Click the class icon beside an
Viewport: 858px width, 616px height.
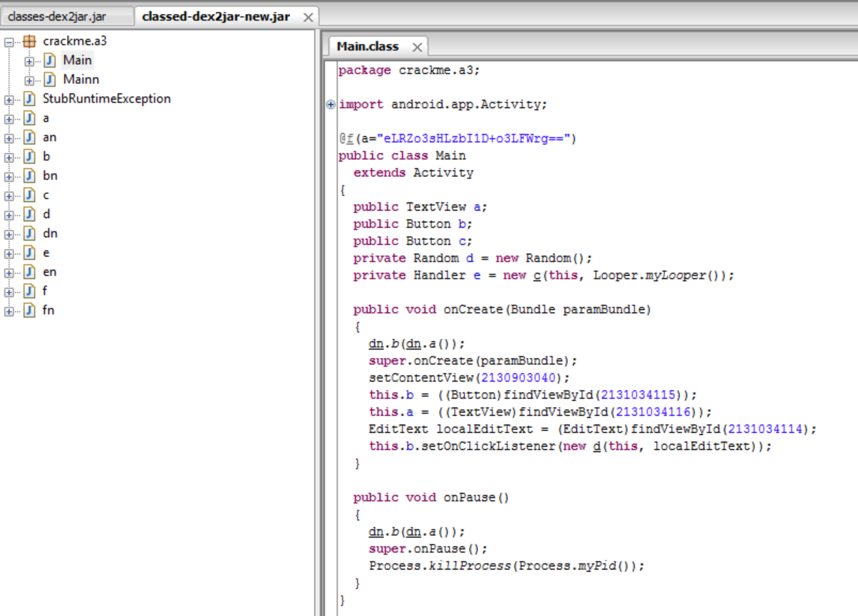coord(29,137)
